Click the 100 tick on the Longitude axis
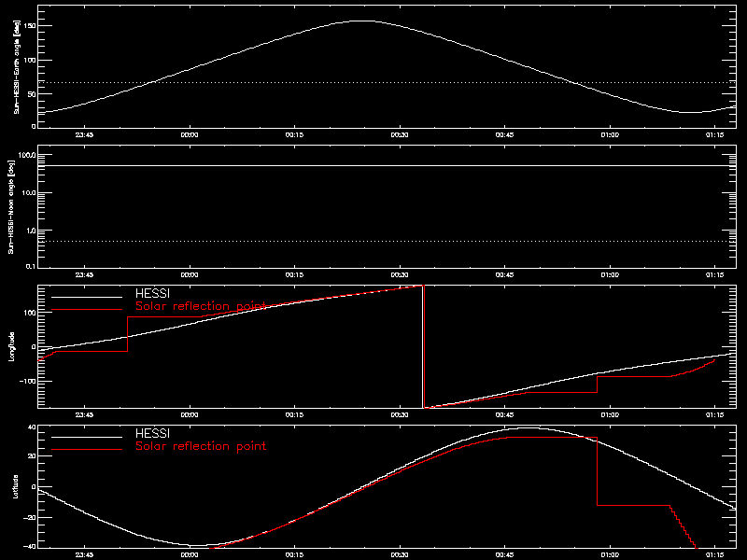 (30, 313)
